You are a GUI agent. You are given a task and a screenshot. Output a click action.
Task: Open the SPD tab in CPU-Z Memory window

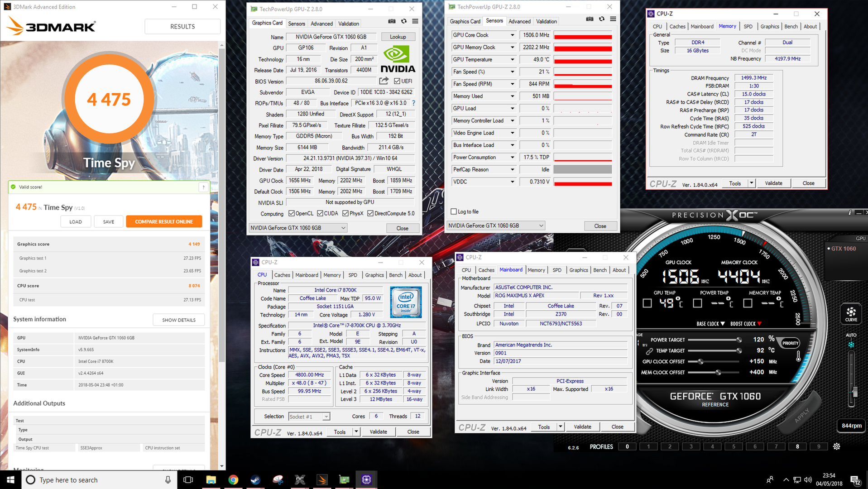(x=748, y=26)
